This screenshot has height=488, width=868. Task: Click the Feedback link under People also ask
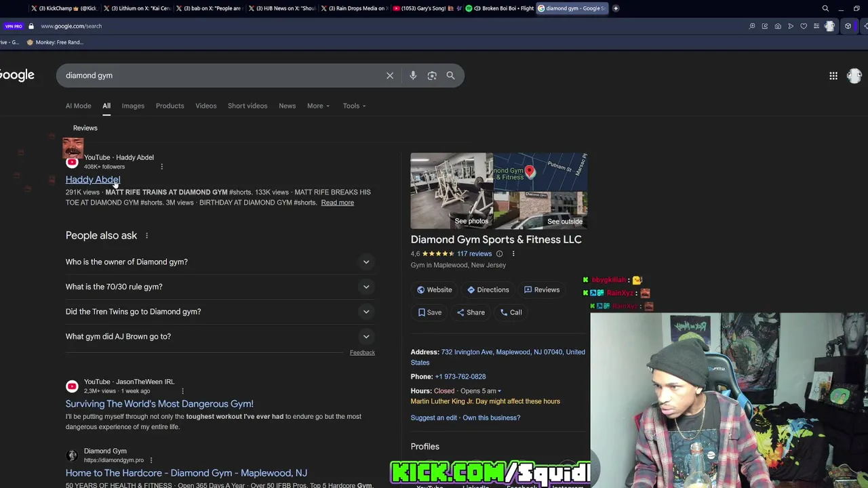tap(362, 352)
